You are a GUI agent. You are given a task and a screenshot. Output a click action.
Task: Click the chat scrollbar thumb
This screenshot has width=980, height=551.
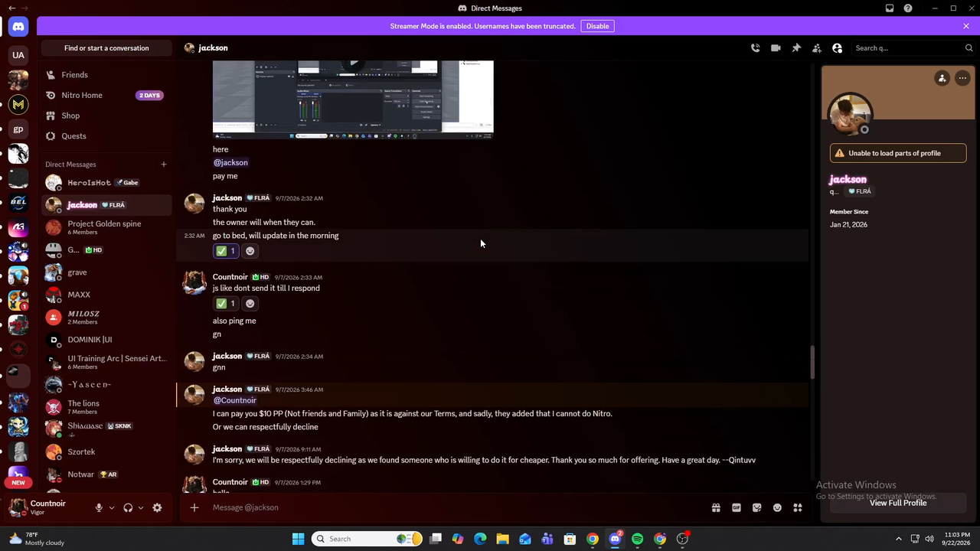812,362
